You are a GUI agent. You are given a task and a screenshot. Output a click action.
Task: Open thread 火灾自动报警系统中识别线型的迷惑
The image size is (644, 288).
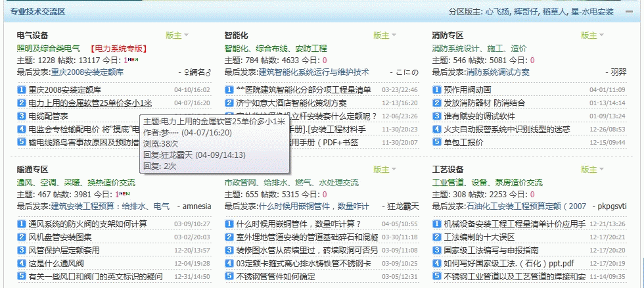[507, 130]
